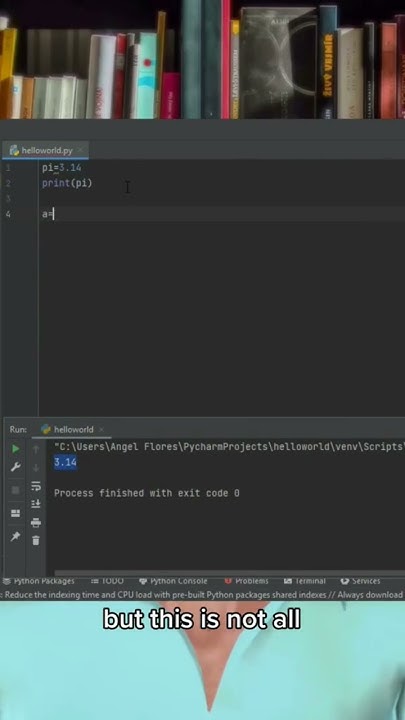Close the helloworld.py editor tab
Image resolution: width=405 pixels, height=720 pixels.
81,150
